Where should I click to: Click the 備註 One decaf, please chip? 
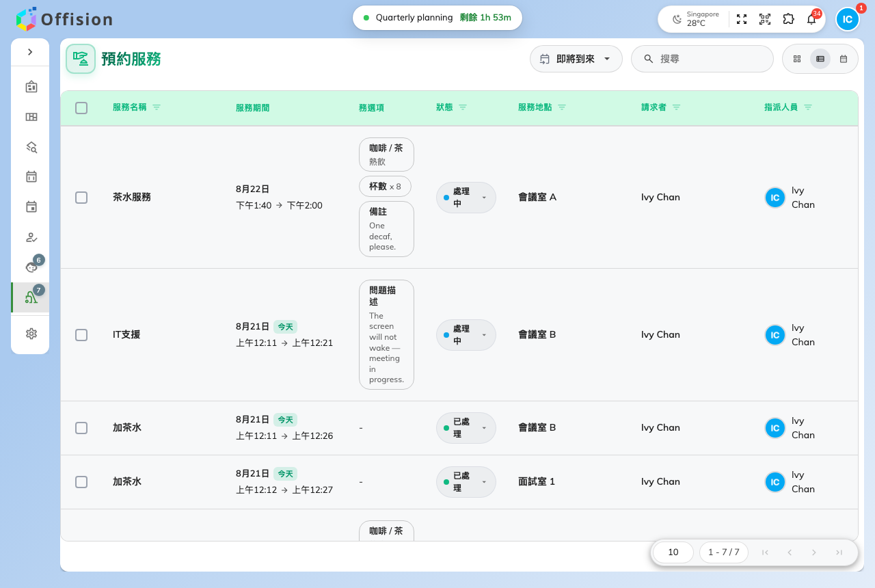click(386, 229)
